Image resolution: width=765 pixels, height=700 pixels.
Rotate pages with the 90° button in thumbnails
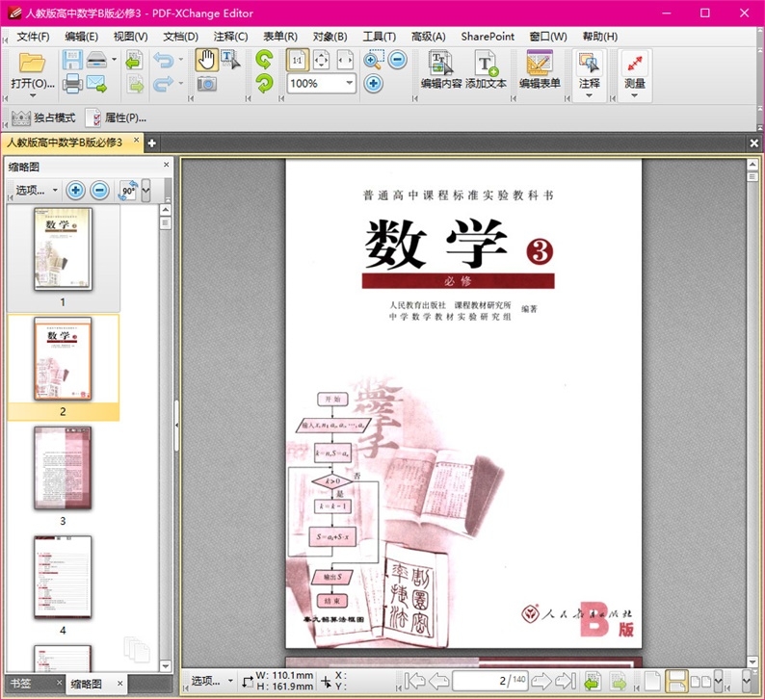128,190
